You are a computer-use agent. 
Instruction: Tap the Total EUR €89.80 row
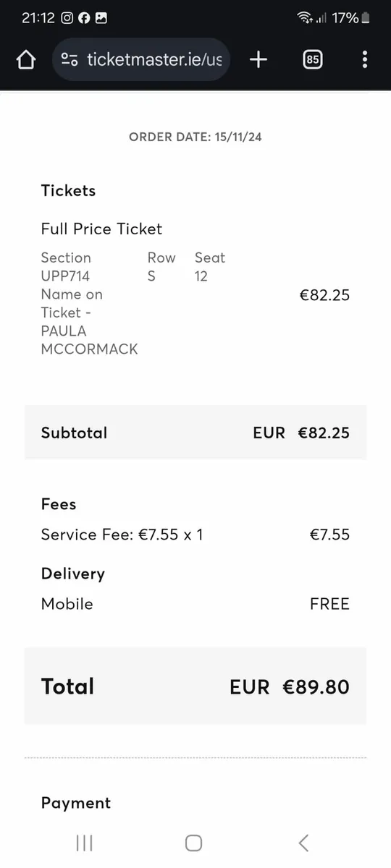coord(195,686)
